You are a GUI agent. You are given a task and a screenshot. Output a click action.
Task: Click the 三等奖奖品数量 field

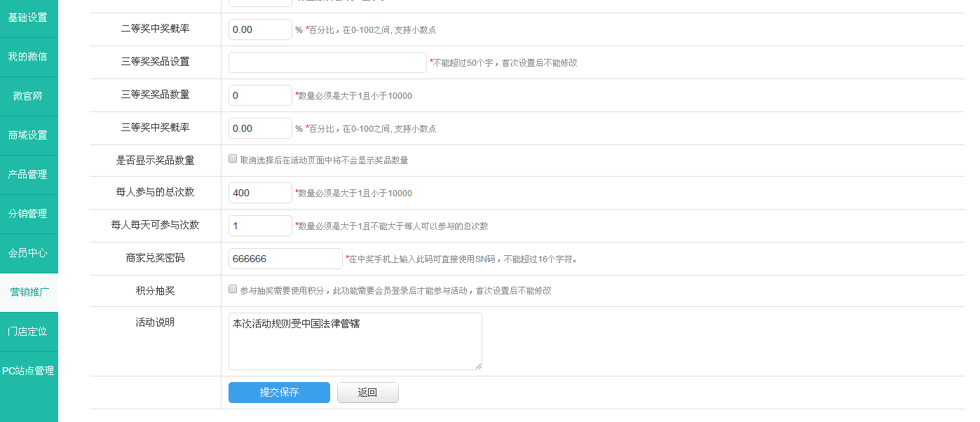point(260,95)
